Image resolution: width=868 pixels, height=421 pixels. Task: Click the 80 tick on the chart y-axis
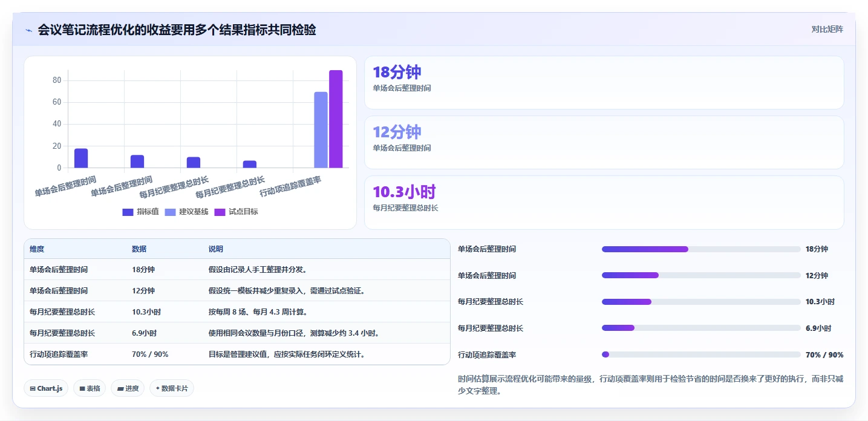[x=57, y=80]
